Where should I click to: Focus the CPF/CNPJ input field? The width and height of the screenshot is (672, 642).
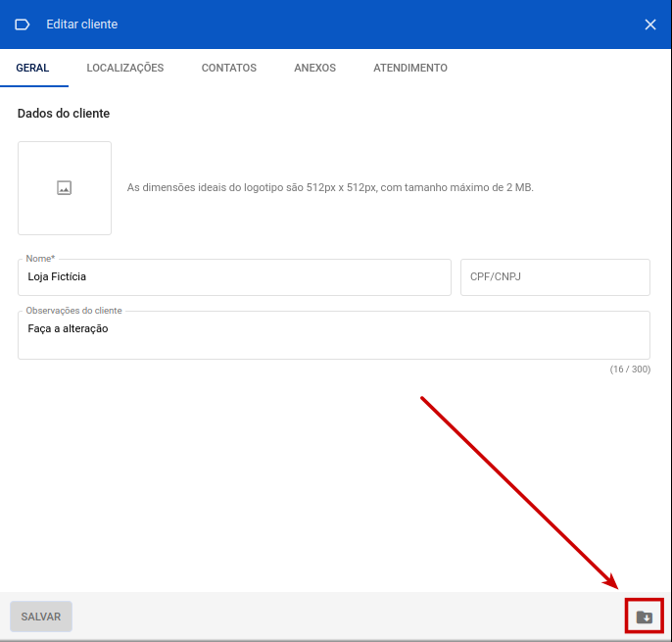[x=554, y=277]
